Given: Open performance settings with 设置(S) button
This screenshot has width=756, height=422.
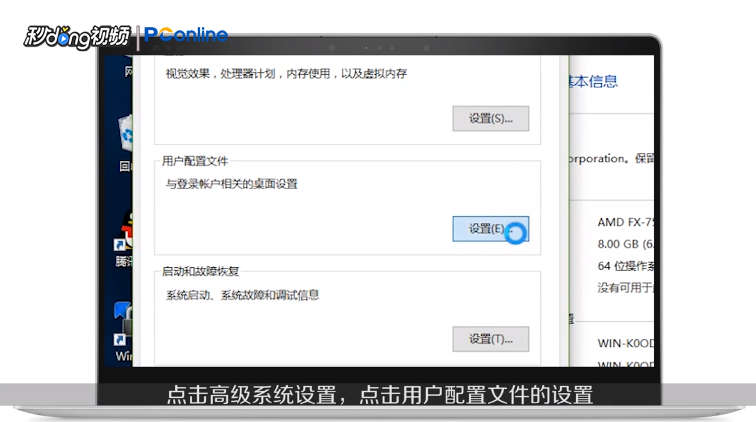Looking at the screenshot, I should coord(490,119).
